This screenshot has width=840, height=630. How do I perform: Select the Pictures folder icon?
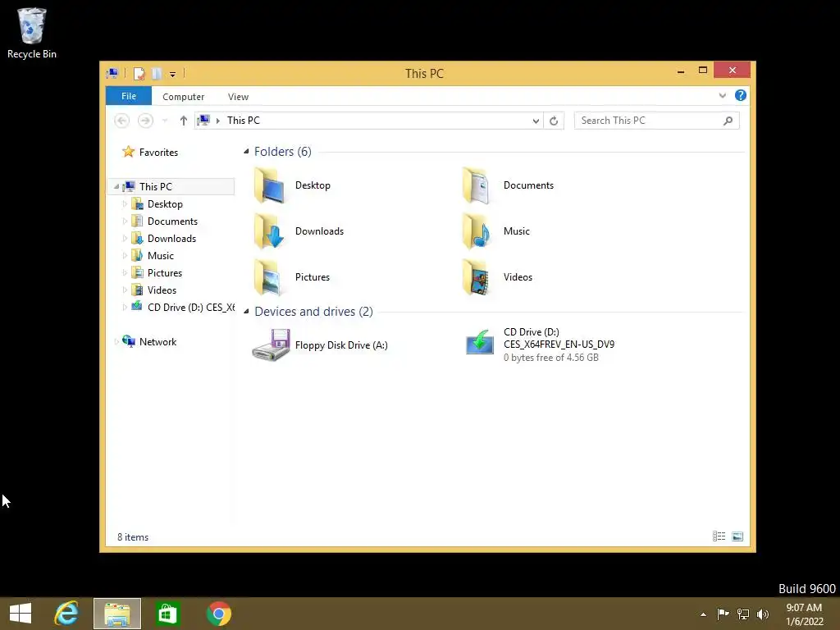pyautogui.click(x=269, y=277)
